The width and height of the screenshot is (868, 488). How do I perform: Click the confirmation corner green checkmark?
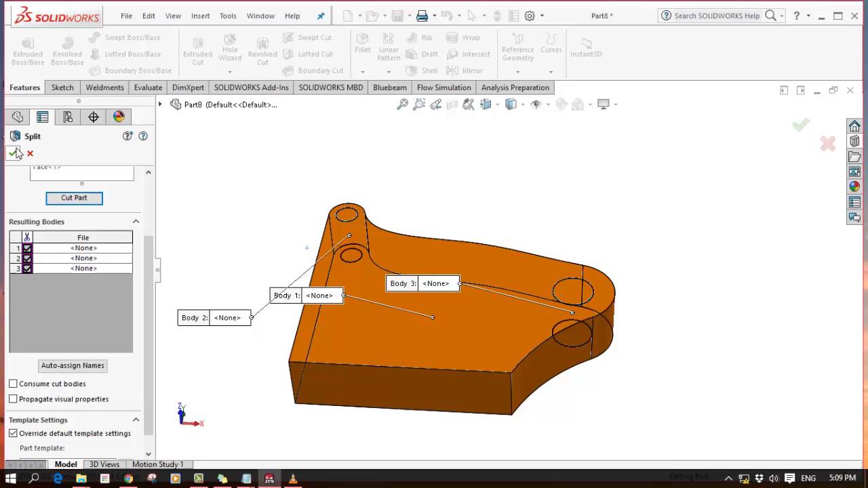click(x=801, y=125)
